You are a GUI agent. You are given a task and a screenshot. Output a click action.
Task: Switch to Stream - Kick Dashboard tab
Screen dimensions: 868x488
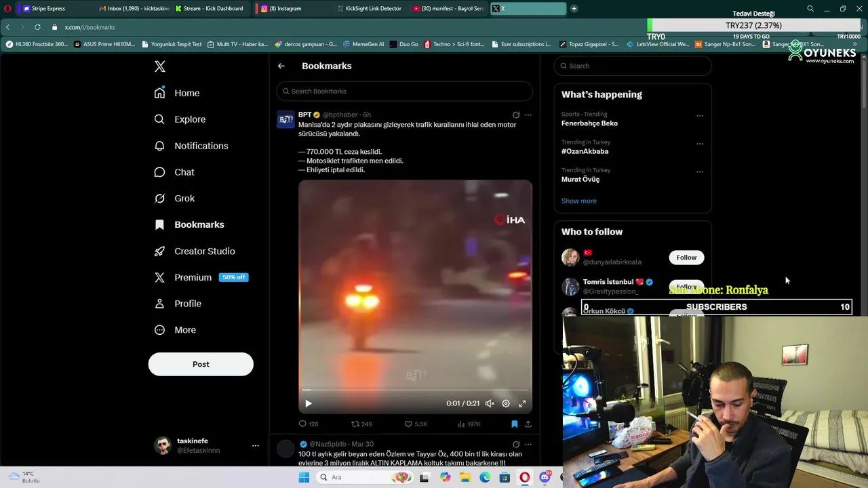point(210,9)
